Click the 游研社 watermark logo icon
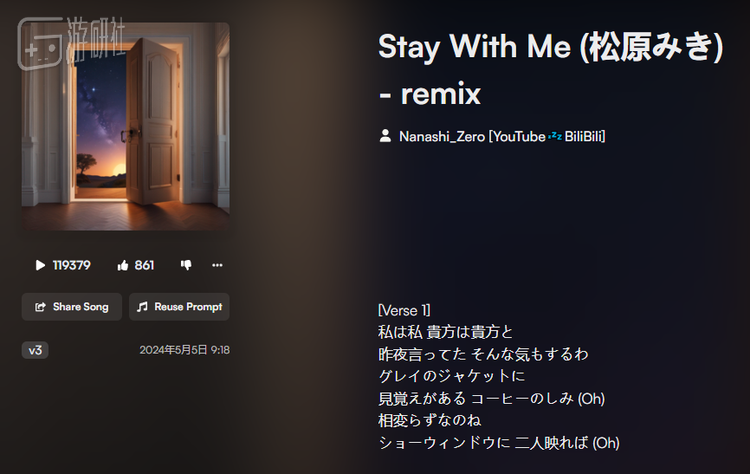The image size is (750, 474). pos(40,44)
